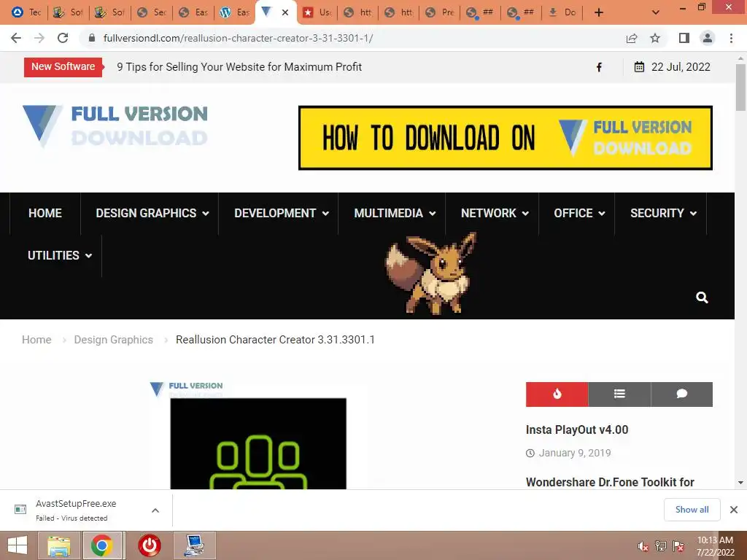The width and height of the screenshot is (747, 560).
Task: Open Insta PlayOut v4.00 post
Action: point(577,429)
